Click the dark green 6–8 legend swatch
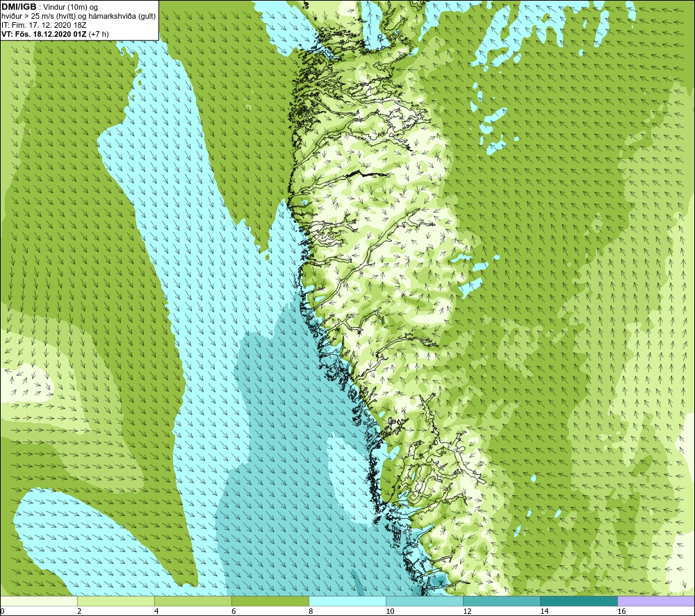Image resolution: width=695 pixels, height=616 pixels. [270, 601]
